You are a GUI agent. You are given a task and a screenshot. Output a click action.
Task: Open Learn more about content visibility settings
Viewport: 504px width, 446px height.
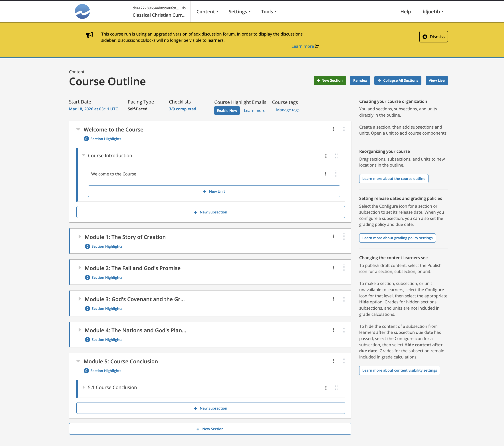tap(400, 370)
